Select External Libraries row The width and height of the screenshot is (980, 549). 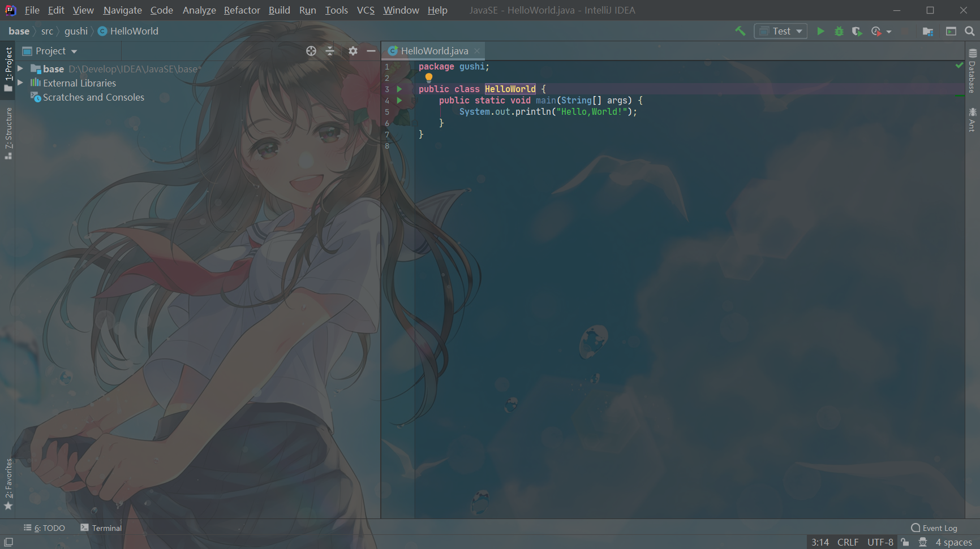198,83
